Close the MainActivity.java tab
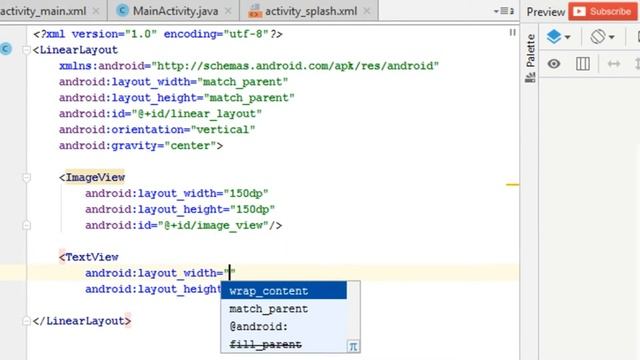 tap(228, 11)
